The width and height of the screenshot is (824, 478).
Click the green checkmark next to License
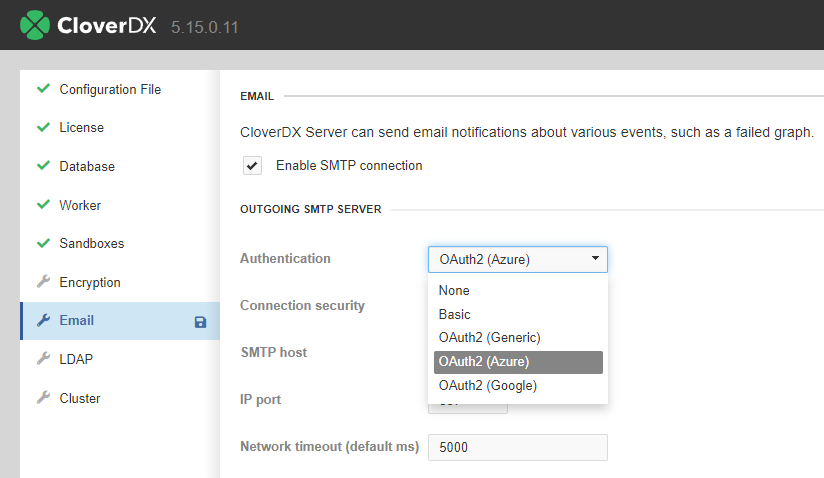(43, 128)
